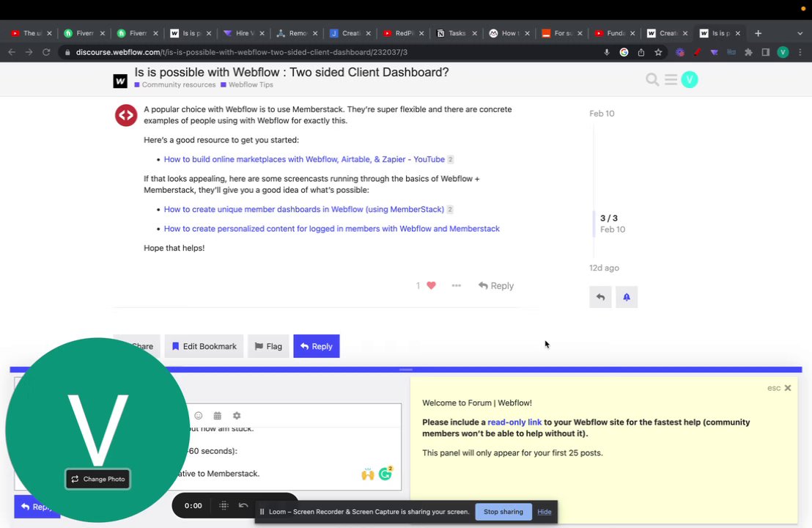Open the online marketplaces YouTube link

305,159
